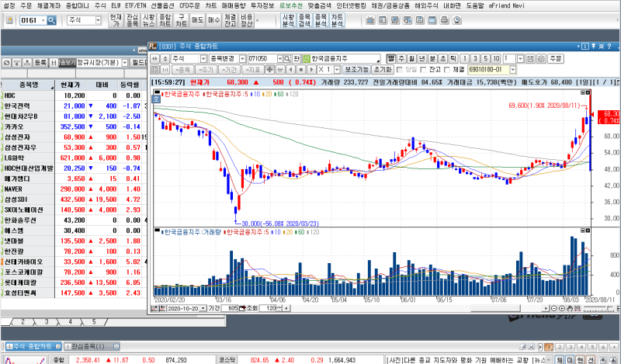Click the zoom in magnifier below the chart
Screen dimensions: 621x364
point(561,308)
